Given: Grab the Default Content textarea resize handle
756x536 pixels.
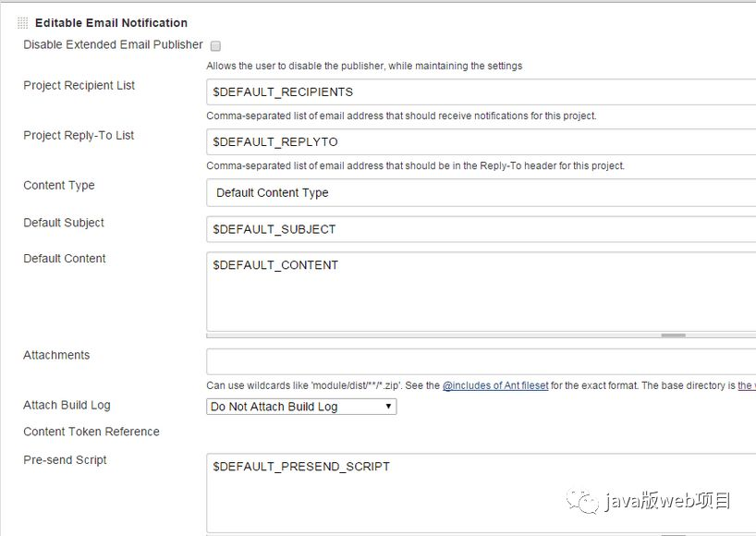Looking at the screenshot, I should click(x=673, y=335).
